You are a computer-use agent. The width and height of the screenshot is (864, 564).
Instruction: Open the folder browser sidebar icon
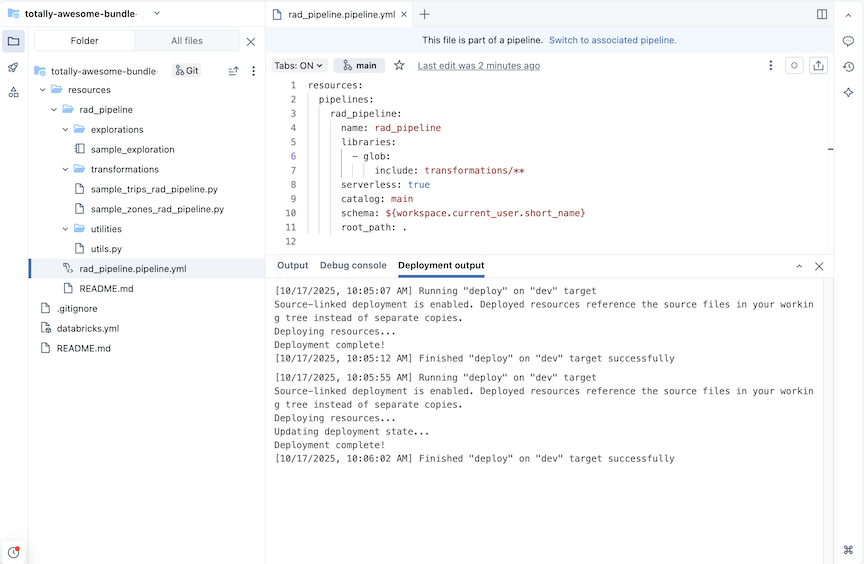tap(13, 41)
